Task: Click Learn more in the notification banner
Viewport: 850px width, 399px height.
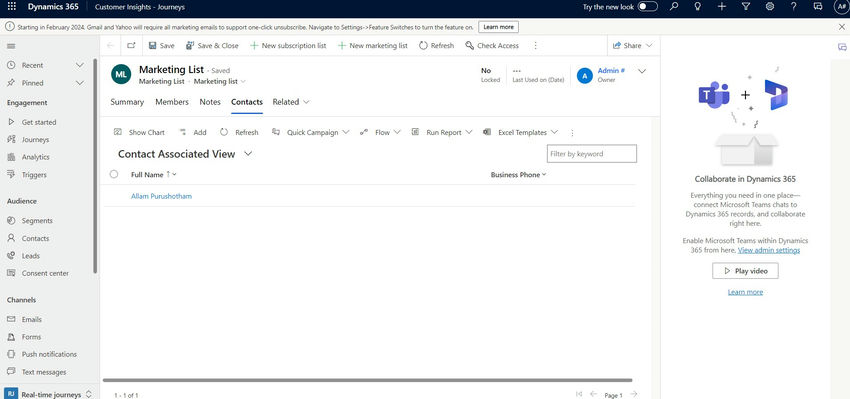Action: pos(498,27)
